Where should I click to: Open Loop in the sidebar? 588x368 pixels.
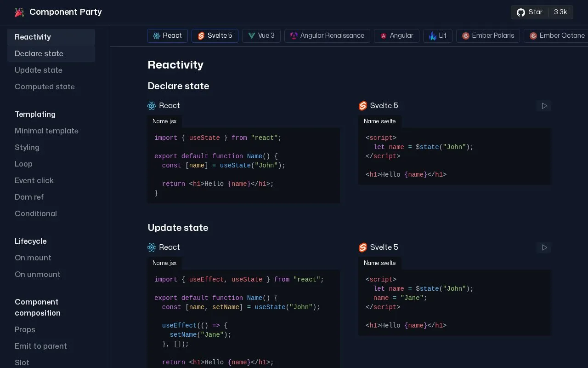point(51,164)
